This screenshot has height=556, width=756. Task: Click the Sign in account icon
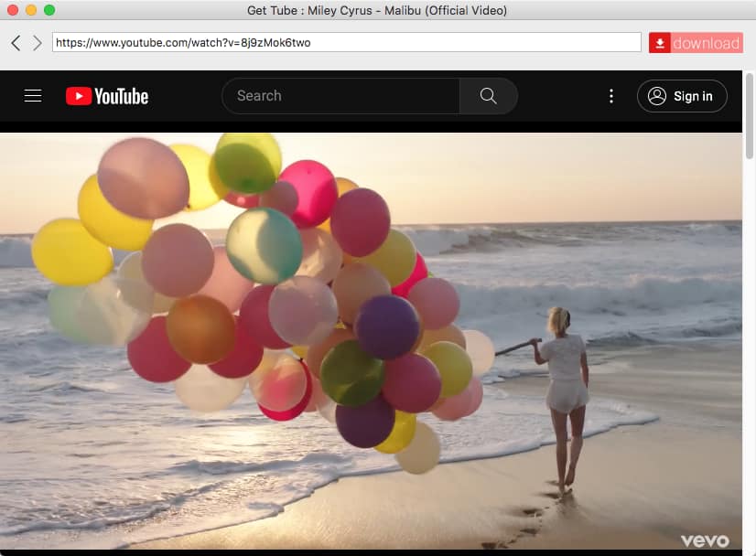click(655, 95)
